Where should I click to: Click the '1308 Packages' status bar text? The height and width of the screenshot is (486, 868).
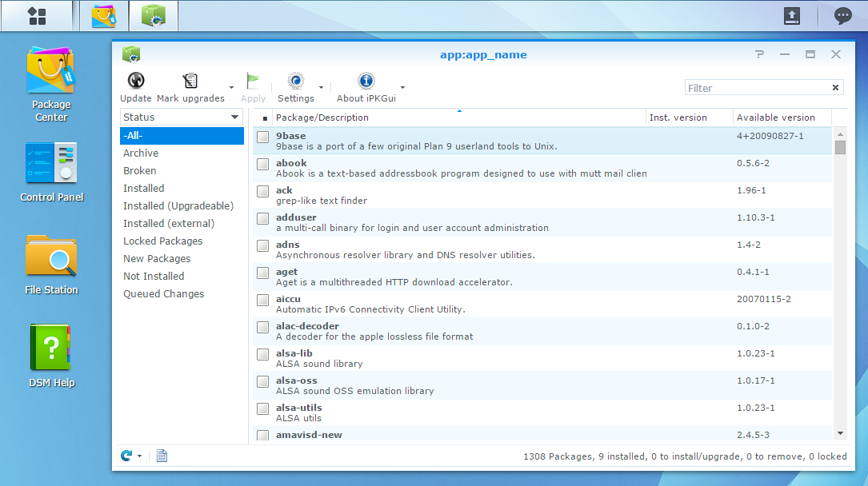[558, 456]
